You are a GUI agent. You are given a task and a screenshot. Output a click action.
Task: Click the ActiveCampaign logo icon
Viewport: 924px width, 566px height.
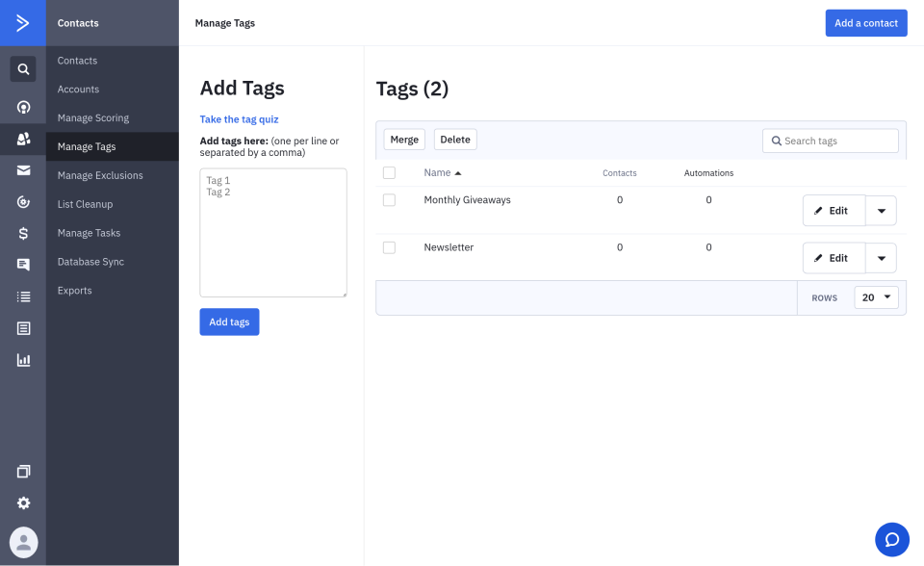(23, 23)
